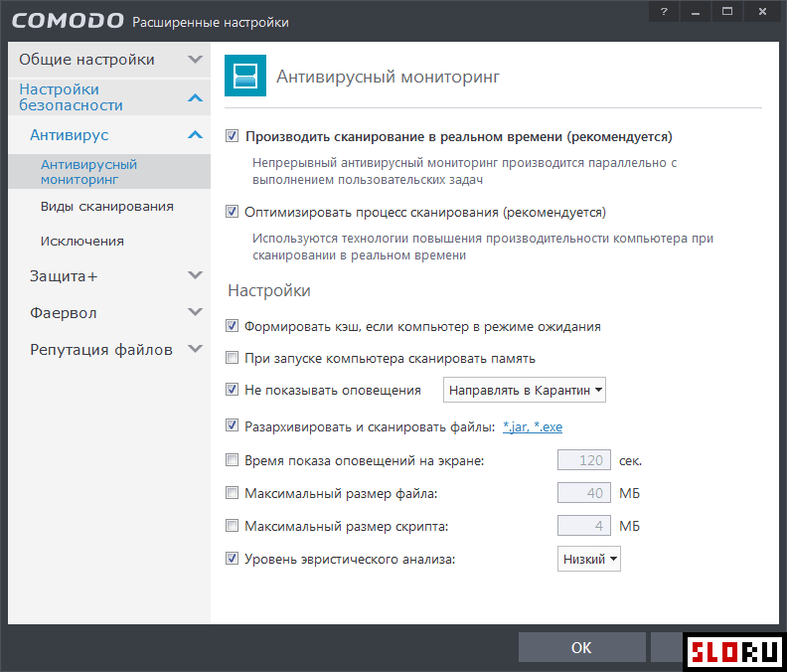Enable alert display time checkbox
787x672 pixels.
(232, 460)
